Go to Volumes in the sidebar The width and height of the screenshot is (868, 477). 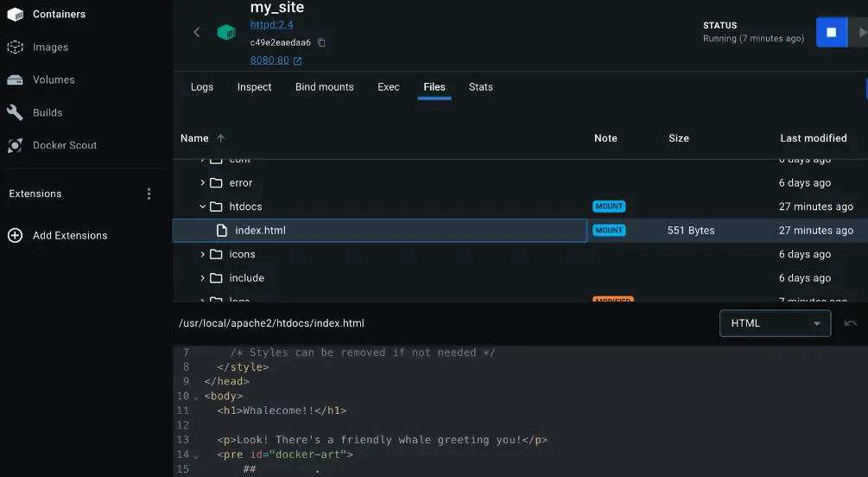(x=54, y=79)
